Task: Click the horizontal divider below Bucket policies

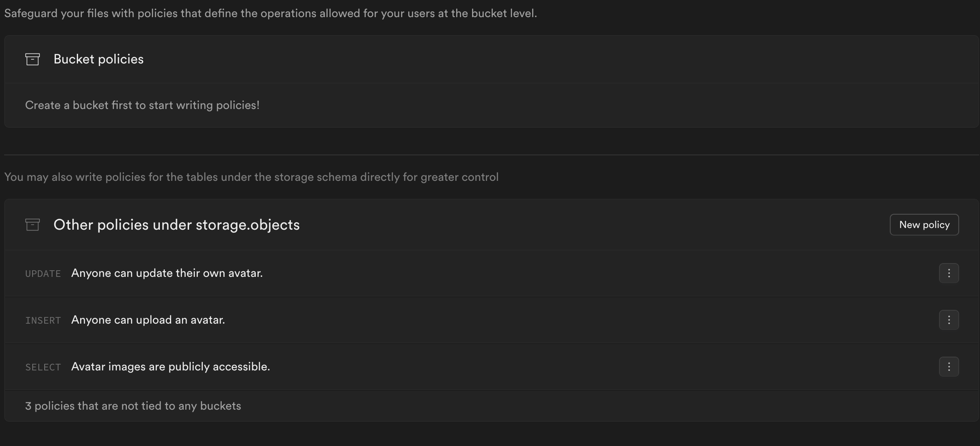Action: [x=492, y=155]
